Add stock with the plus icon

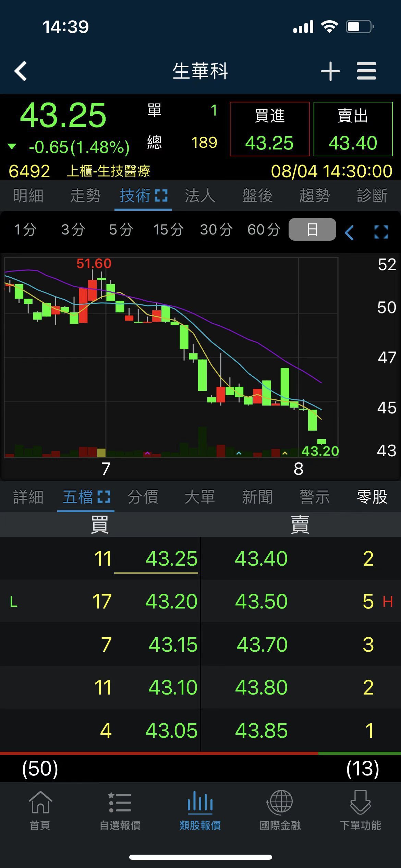[330, 71]
